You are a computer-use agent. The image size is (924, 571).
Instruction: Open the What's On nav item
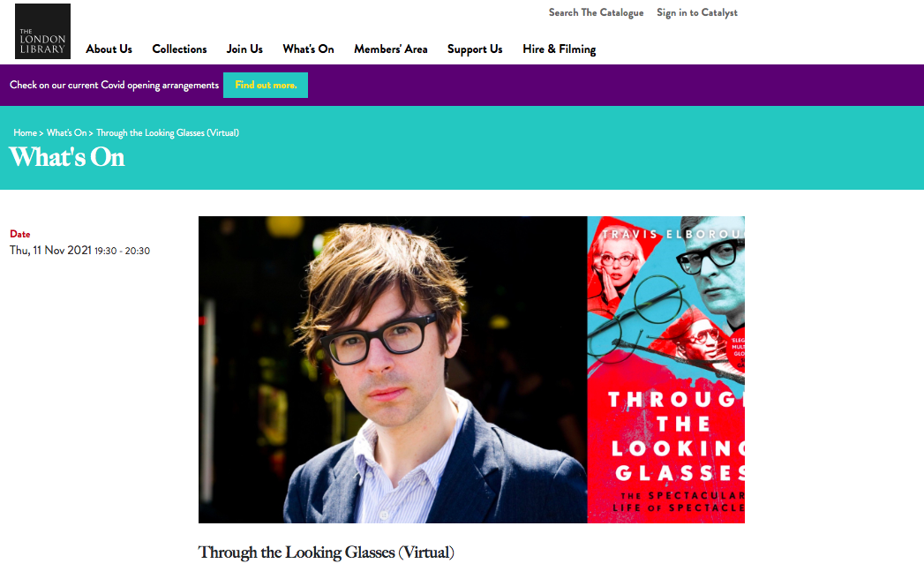(x=308, y=49)
